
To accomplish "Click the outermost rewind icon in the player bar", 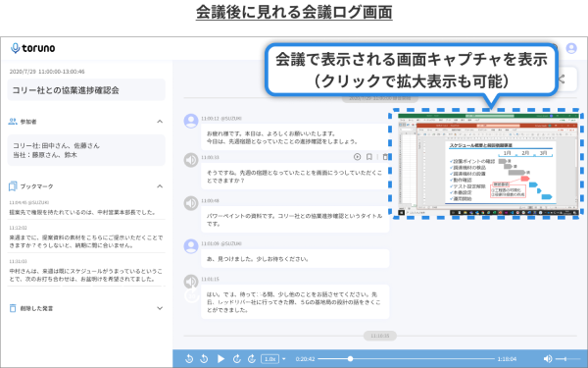I will pos(189,359).
